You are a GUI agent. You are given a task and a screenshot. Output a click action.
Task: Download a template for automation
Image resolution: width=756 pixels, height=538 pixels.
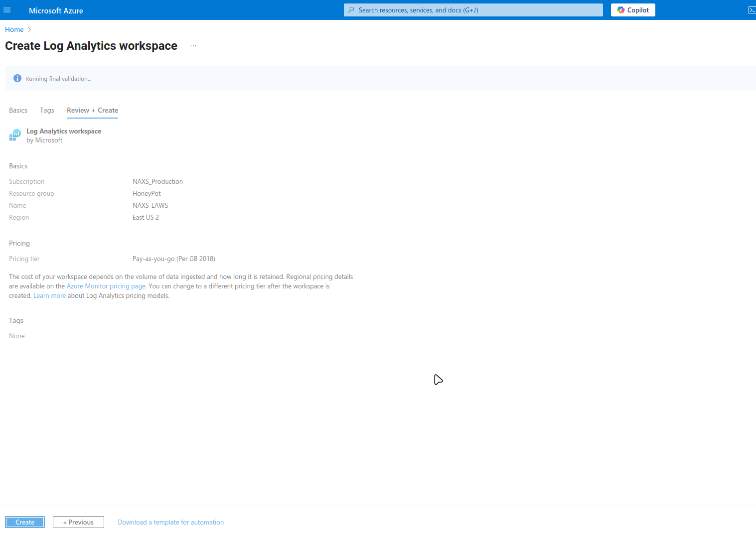[x=171, y=522]
